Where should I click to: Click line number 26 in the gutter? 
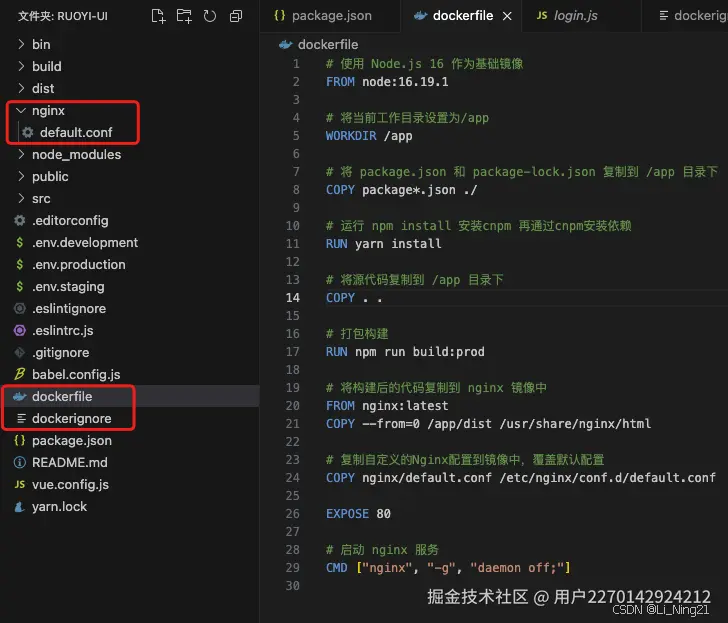tap(293, 514)
